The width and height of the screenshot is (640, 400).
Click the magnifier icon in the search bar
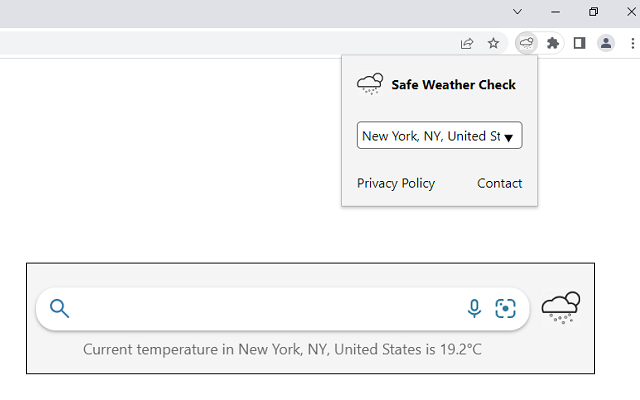[x=60, y=309]
